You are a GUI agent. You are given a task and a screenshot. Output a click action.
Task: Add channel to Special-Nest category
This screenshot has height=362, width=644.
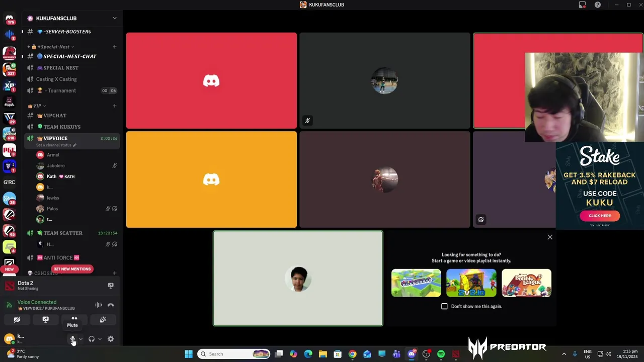tap(115, 47)
